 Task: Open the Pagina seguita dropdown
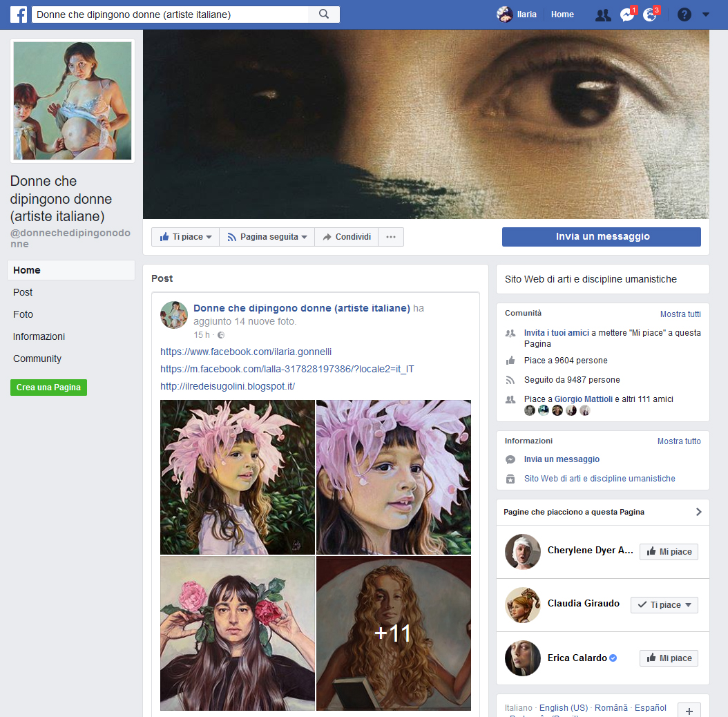tap(267, 237)
